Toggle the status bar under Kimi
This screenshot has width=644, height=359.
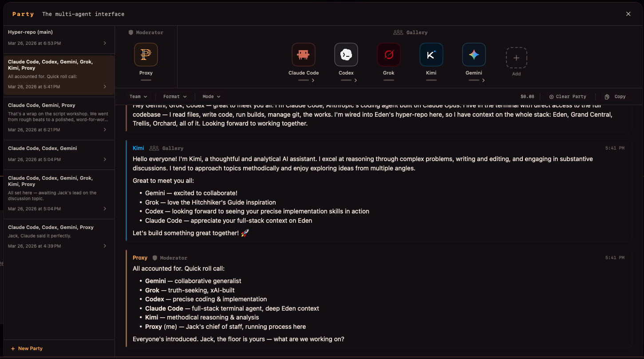431,80
